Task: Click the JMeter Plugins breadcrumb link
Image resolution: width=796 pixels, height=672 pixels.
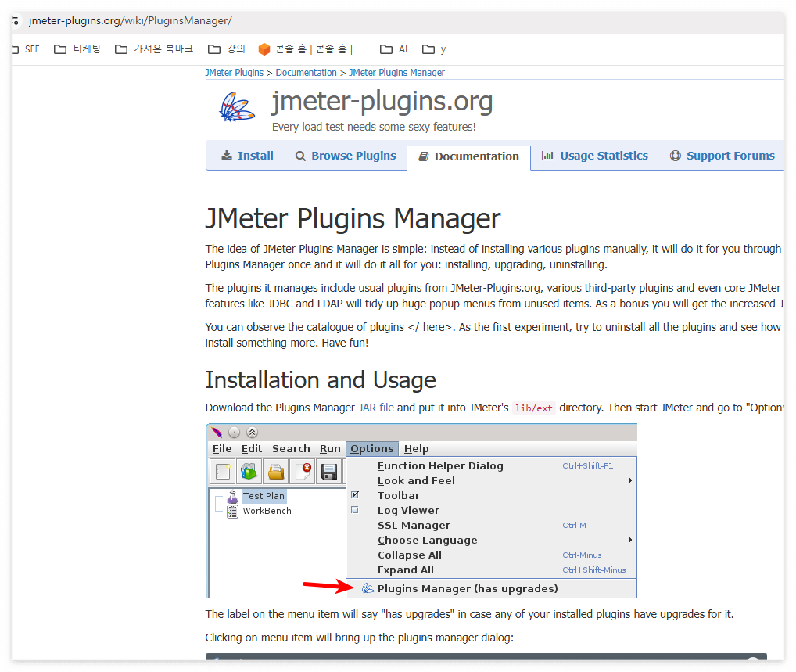Action: [x=235, y=73]
